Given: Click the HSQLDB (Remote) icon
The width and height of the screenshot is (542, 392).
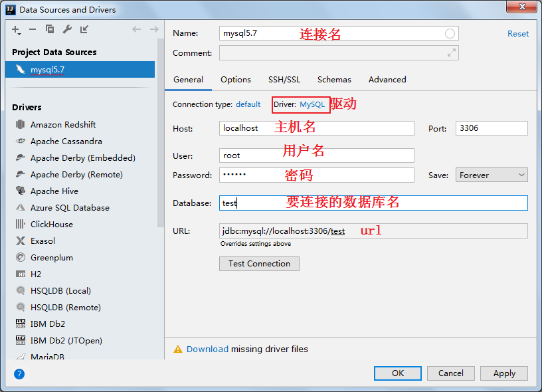Looking at the screenshot, I should pyautogui.click(x=21, y=307).
